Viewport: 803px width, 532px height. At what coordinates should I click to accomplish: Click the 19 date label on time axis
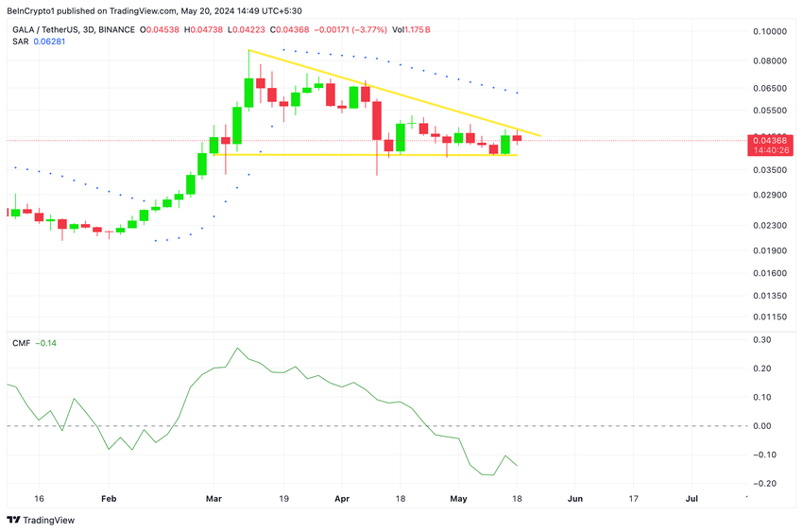(283, 499)
